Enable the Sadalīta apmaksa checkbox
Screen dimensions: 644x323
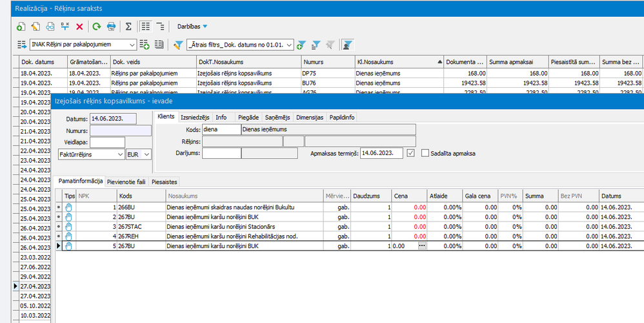425,153
